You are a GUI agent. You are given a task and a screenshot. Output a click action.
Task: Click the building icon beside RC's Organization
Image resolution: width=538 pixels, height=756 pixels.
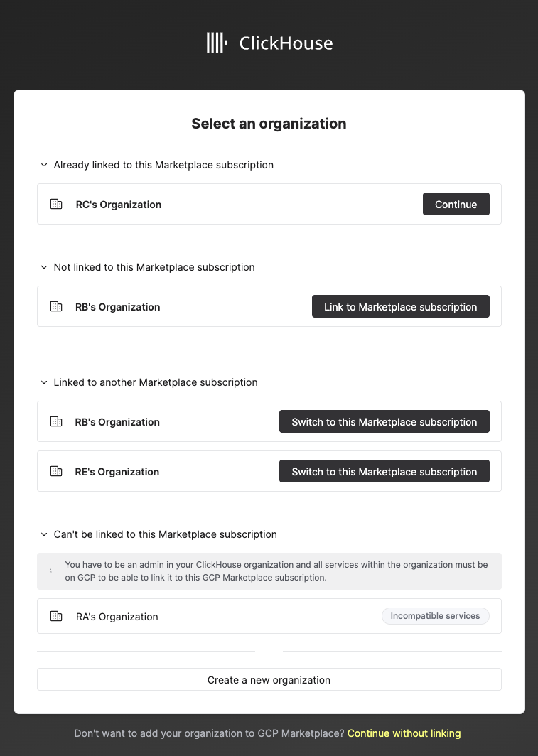(x=56, y=203)
